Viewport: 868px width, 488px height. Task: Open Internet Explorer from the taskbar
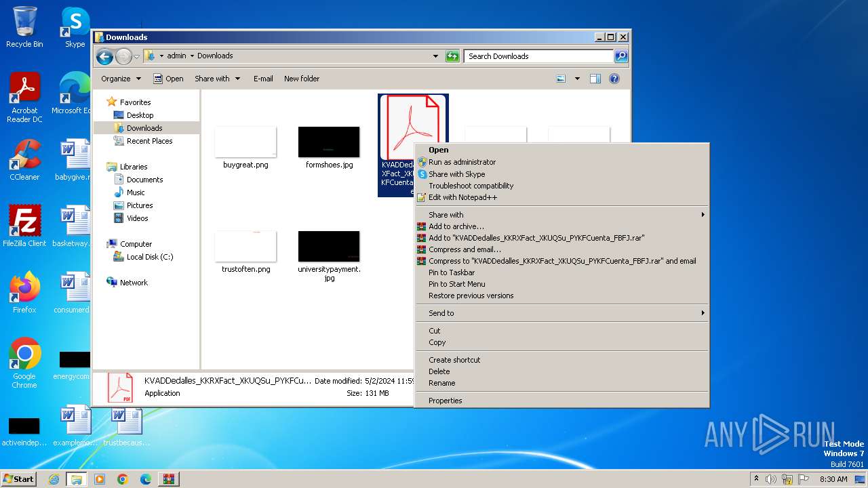click(x=54, y=479)
